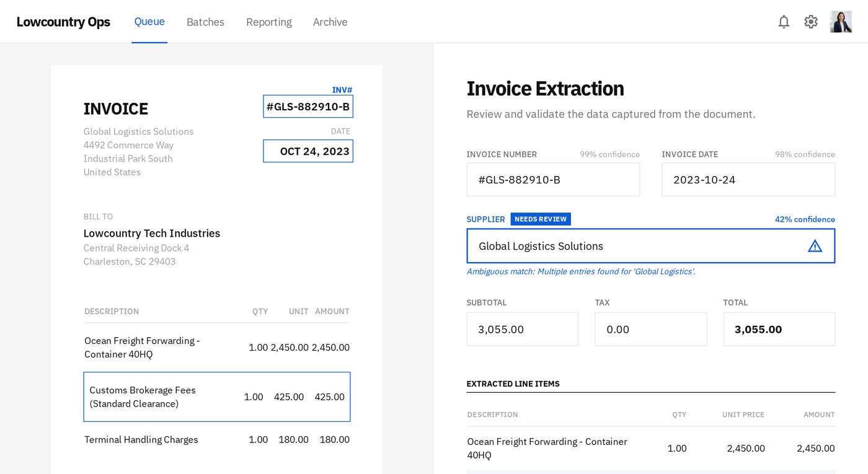
Task: Click the 180.00 amount for Terminal Handling
Action: [334, 440]
